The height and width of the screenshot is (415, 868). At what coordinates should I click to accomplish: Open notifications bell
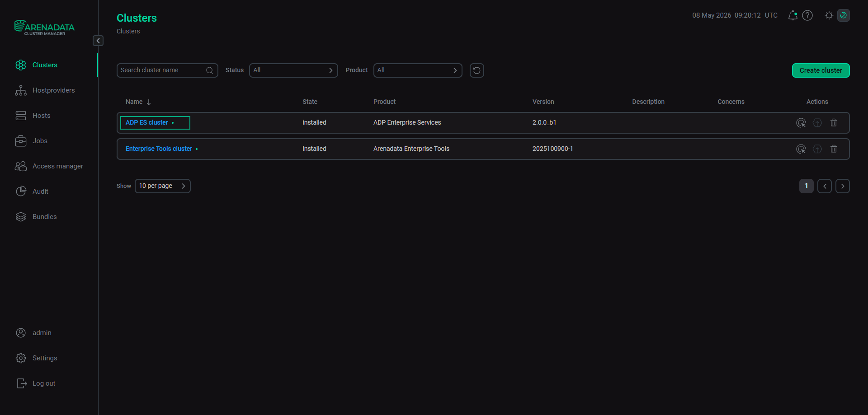pos(793,15)
